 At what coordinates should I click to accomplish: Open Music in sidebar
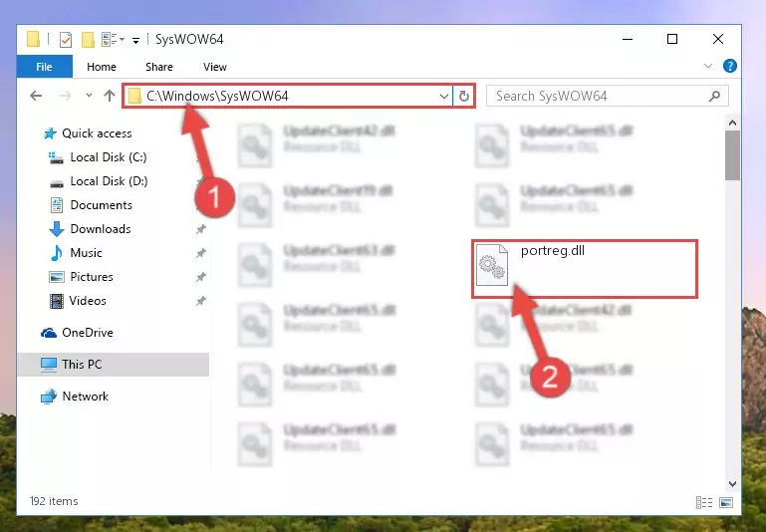pyautogui.click(x=76, y=253)
